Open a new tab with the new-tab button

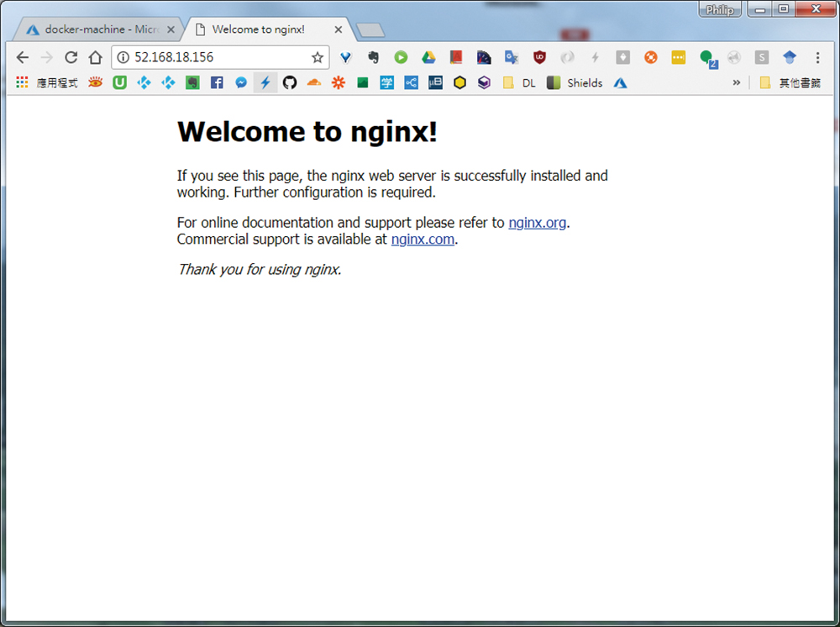pos(370,30)
